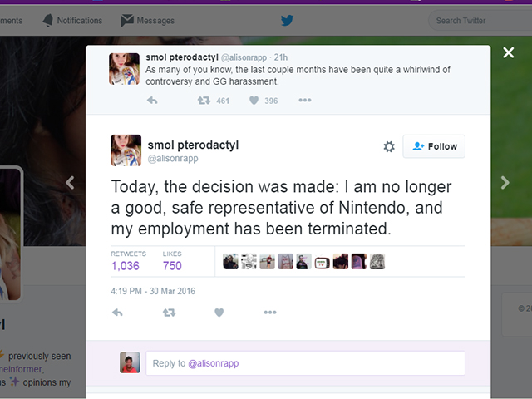This screenshot has height=399, width=532.
Task: Open the Messages tab
Action: point(148,21)
